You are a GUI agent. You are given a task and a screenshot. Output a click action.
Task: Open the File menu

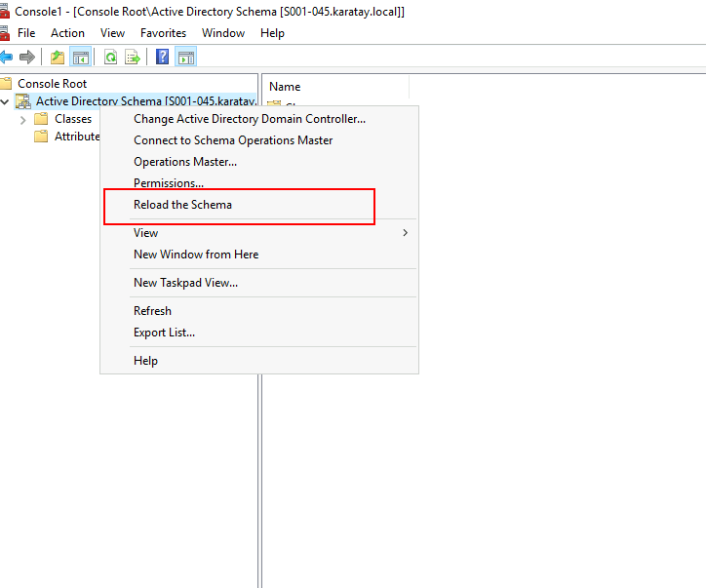click(26, 33)
